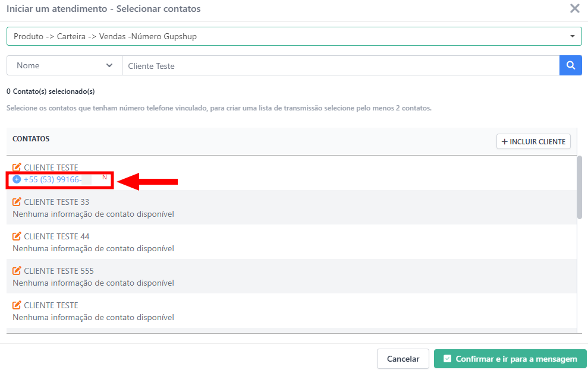Click the Incluir Cliente button
Image resolution: width=588 pixels, height=370 pixels.
click(x=534, y=142)
